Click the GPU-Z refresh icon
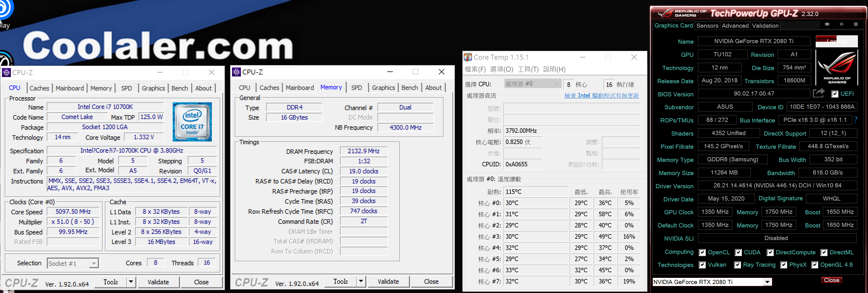 (x=841, y=24)
